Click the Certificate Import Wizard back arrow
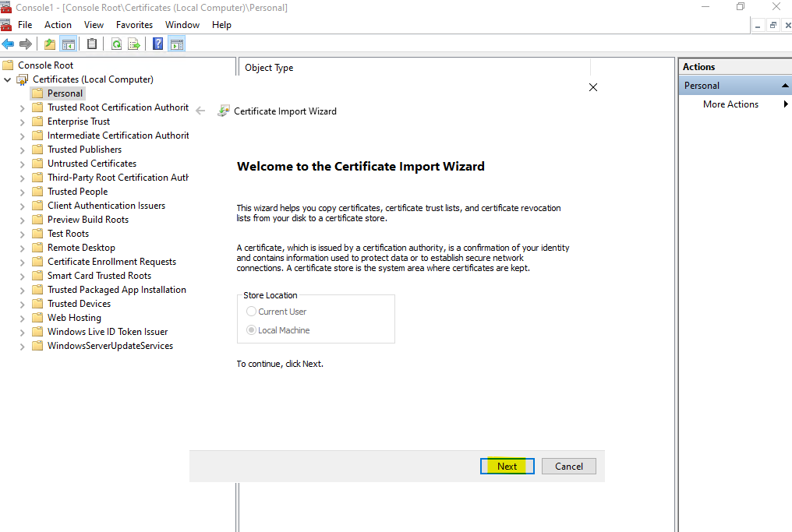Screen dimensions: 792x532 [x=200, y=111]
